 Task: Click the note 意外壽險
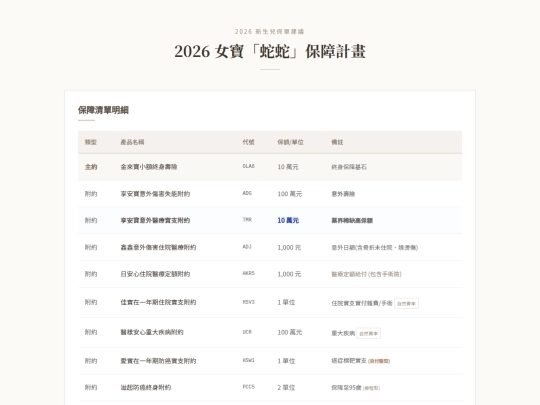343,194
